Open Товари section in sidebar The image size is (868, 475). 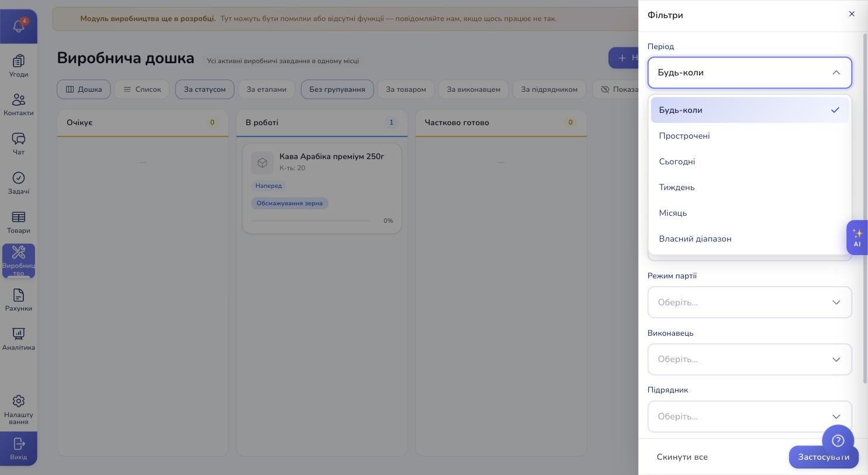(x=19, y=222)
